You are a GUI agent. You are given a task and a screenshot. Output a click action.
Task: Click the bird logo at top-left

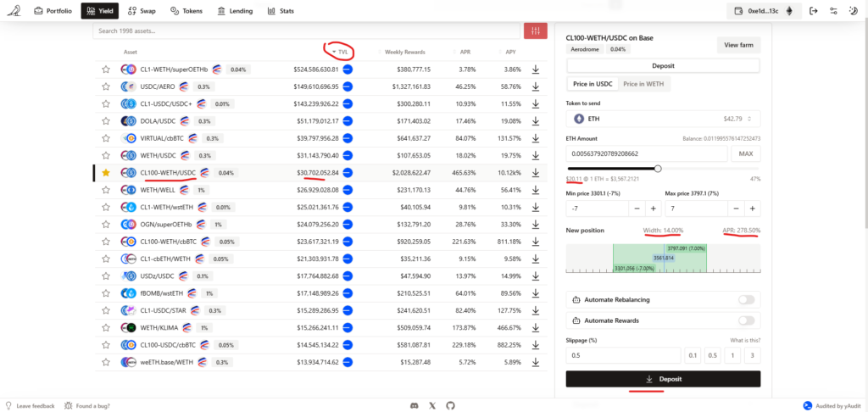point(14,10)
